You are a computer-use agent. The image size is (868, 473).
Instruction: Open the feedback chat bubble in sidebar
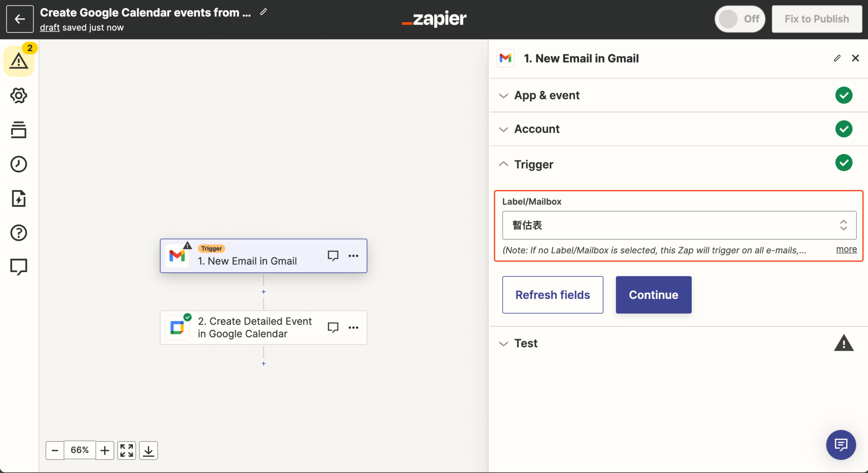coord(19,267)
